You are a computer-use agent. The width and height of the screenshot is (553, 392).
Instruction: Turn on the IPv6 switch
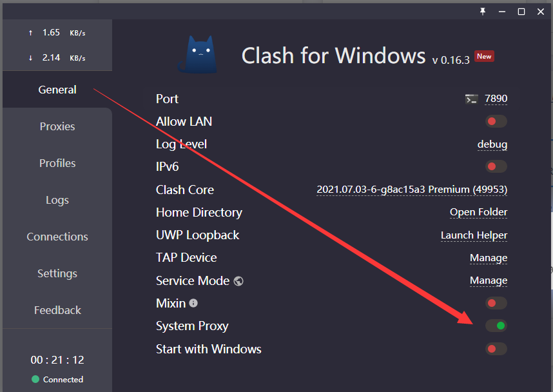click(496, 166)
